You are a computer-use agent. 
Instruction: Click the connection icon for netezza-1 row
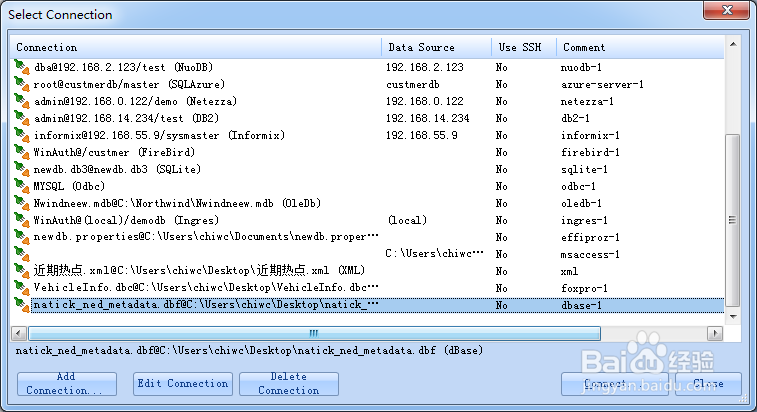(x=22, y=100)
